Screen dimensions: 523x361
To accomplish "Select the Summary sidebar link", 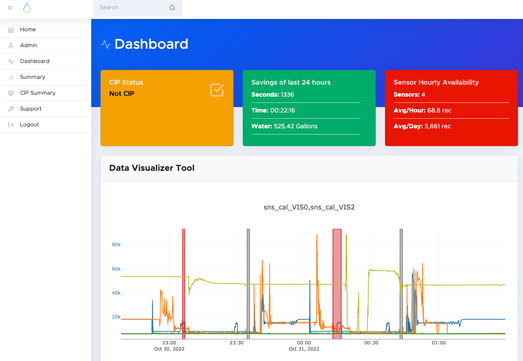I will [45, 77].
